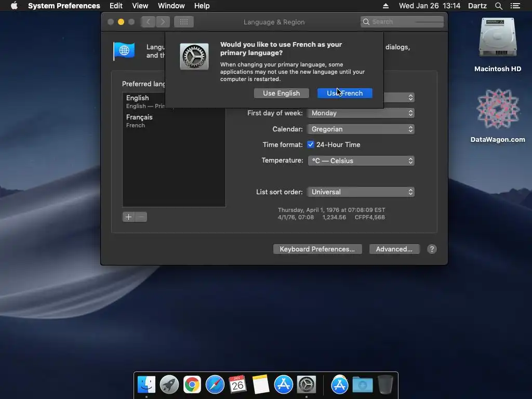Go back with the left chevron button
This screenshot has height=399, width=532.
pyautogui.click(x=148, y=22)
